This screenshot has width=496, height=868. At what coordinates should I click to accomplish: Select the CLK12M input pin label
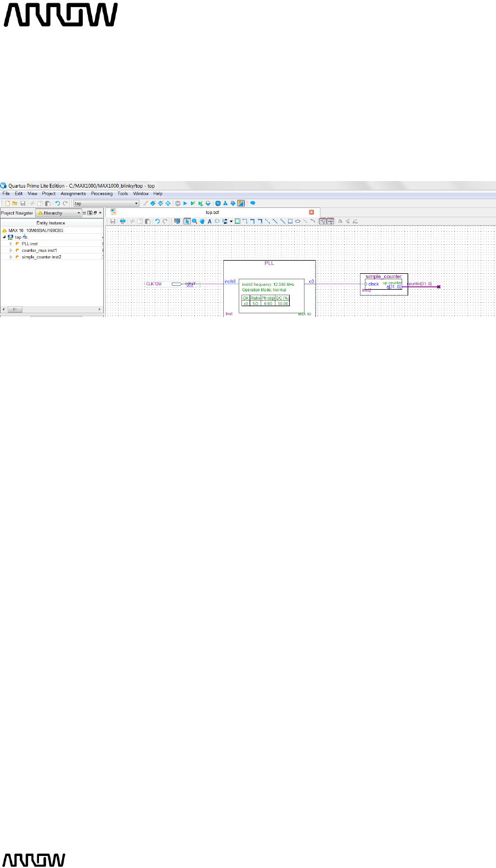click(154, 284)
